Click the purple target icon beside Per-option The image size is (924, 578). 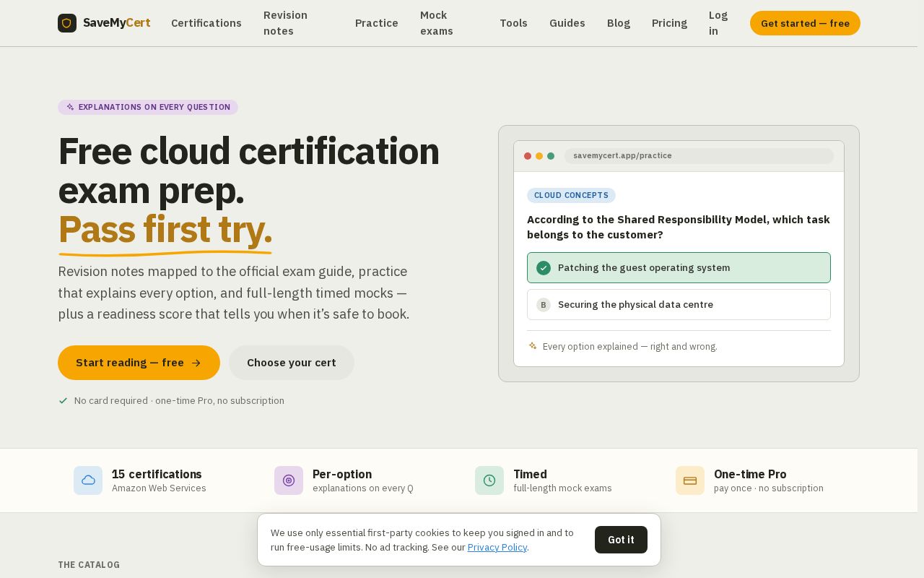tap(289, 480)
